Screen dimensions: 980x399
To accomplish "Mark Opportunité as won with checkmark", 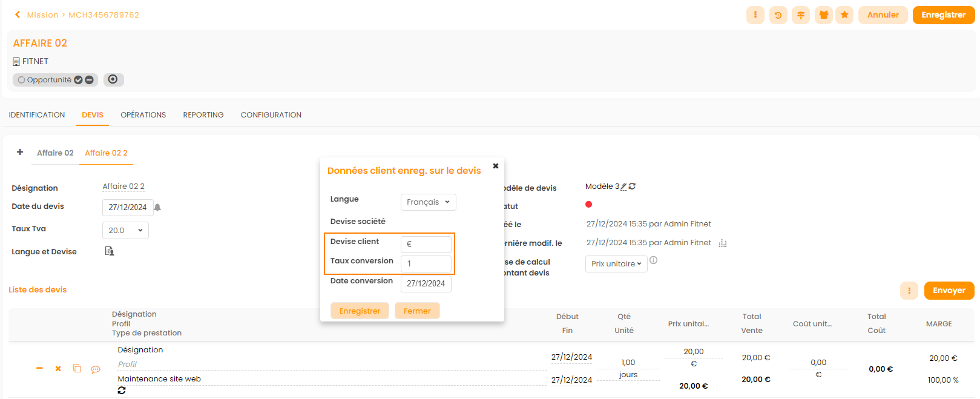I will coord(79,80).
